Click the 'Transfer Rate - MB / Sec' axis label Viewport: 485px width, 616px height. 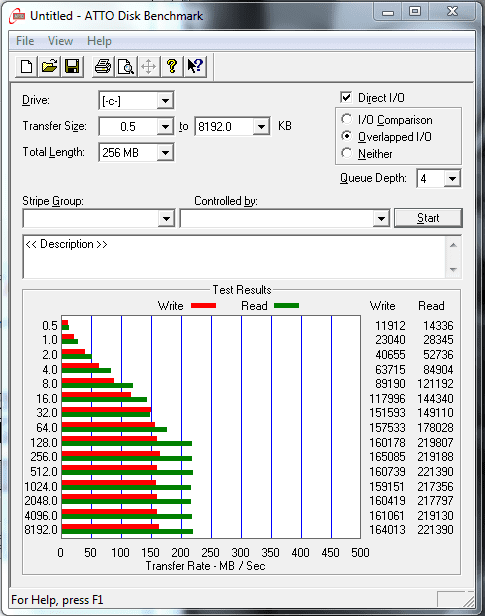point(205,566)
